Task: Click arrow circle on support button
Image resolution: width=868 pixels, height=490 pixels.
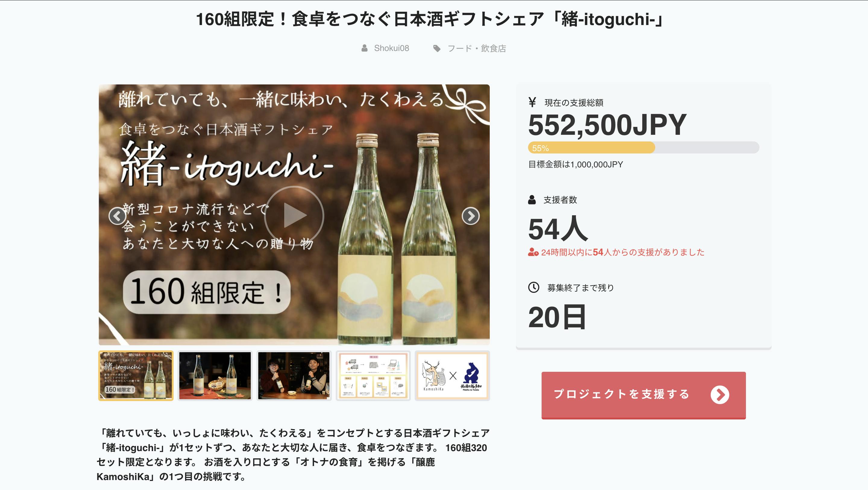Action: pyautogui.click(x=720, y=394)
